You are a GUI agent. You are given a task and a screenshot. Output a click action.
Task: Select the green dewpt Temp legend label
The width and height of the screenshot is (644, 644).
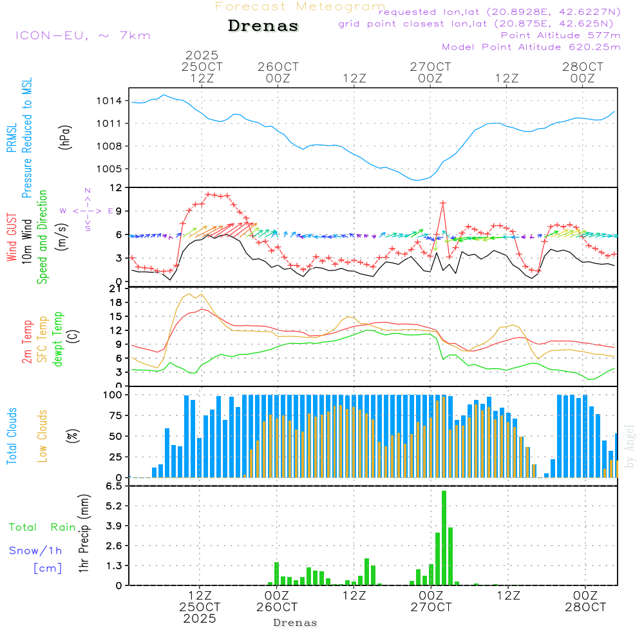click(x=58, y=339)
